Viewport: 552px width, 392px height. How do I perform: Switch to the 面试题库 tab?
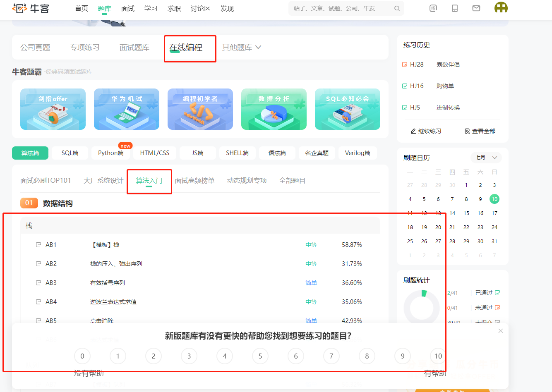click(134, 48)
